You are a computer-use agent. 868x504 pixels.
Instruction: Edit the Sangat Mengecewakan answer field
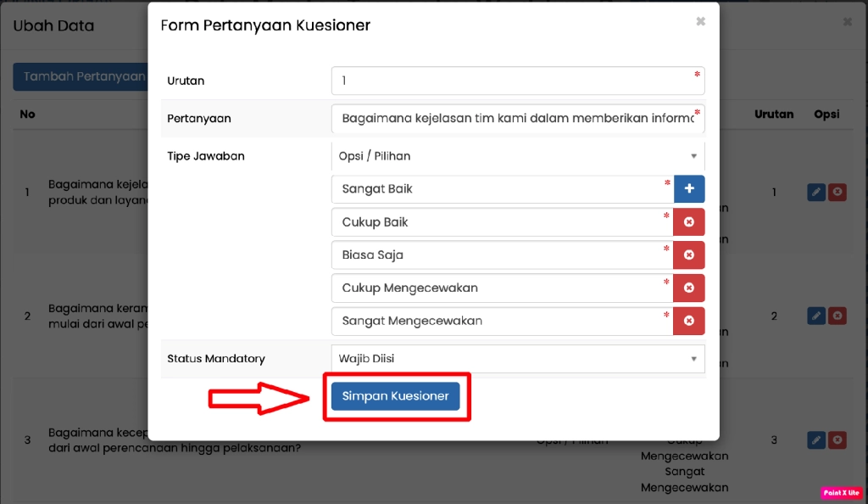[502, 321]
